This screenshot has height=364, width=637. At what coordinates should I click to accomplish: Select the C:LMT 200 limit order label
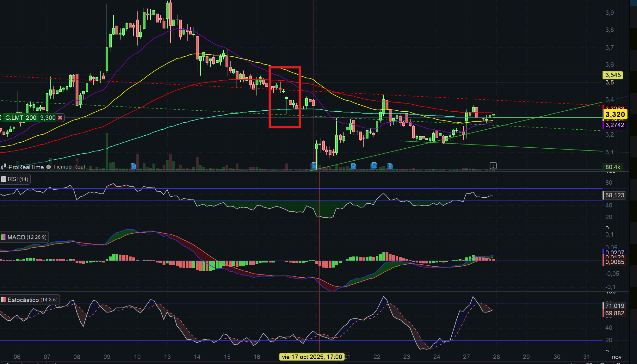point(21,118)
